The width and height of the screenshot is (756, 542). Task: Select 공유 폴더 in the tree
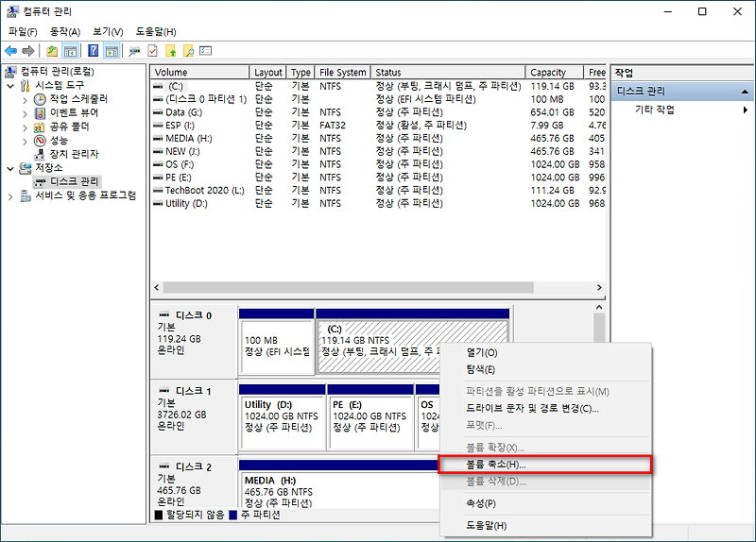pos(69,127)
